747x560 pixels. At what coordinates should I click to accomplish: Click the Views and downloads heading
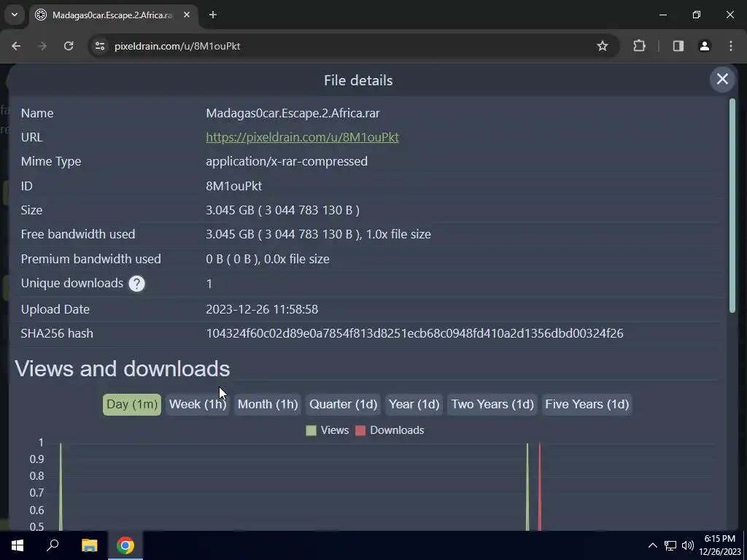pos(123,369)
